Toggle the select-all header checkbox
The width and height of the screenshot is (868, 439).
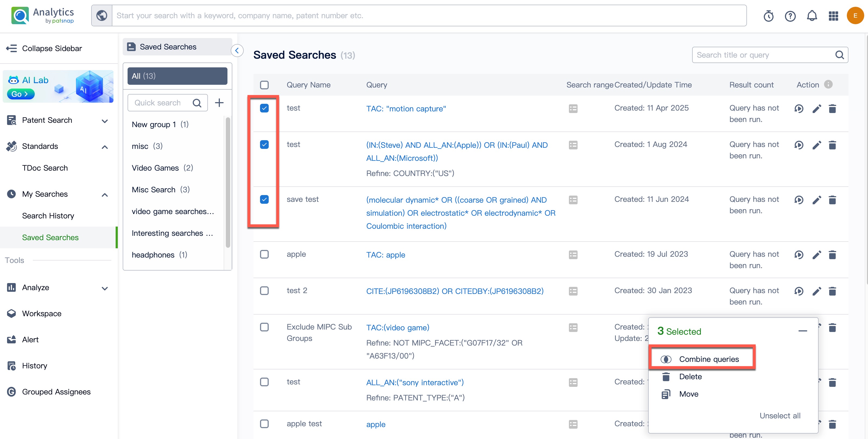coord(264,85)
